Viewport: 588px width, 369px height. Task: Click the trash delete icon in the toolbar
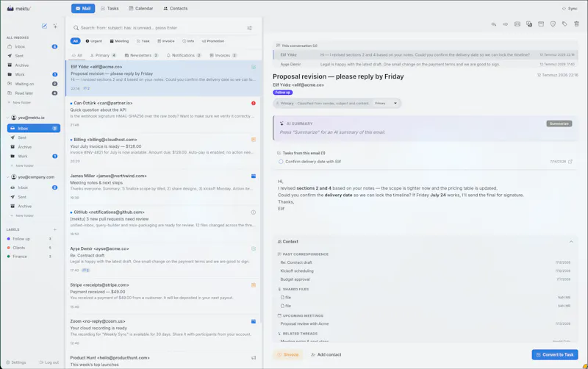pos(576,24)
